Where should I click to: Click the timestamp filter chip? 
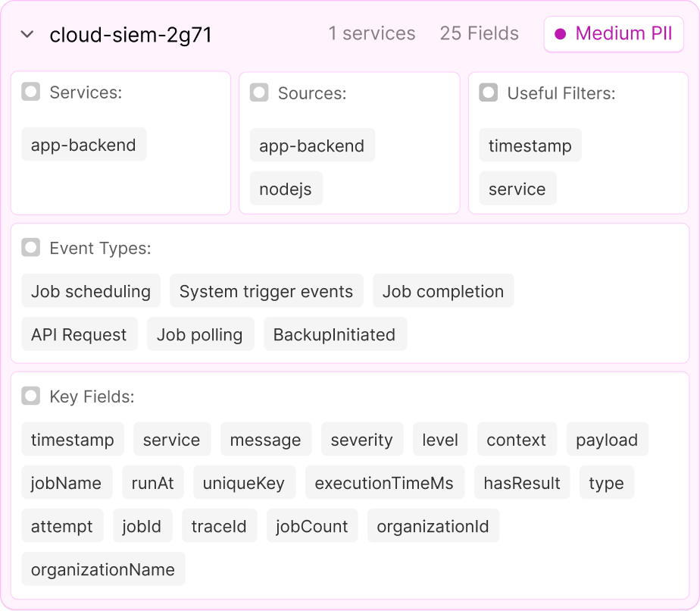[530, 146]
